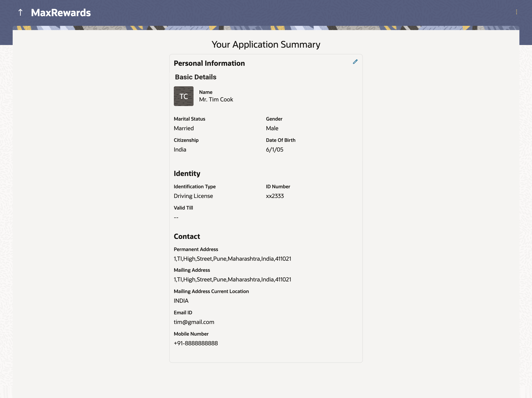Click the Married marital status value

coord(183,128)
